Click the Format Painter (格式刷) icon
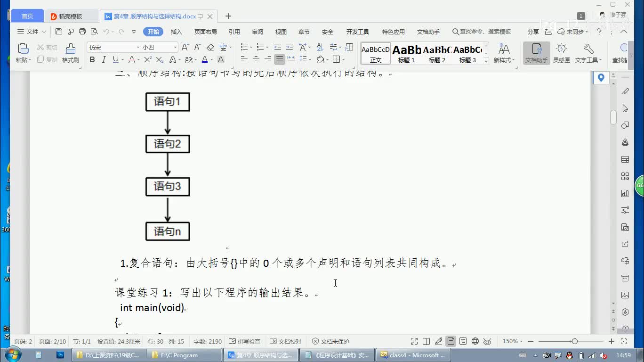644x362 pixels. [70, 52]
